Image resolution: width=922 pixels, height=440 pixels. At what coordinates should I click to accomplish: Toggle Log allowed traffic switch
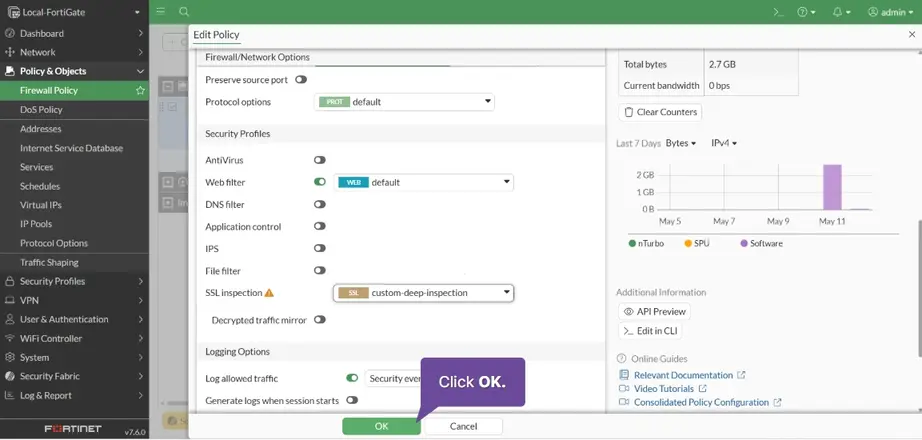pos(352,378)
